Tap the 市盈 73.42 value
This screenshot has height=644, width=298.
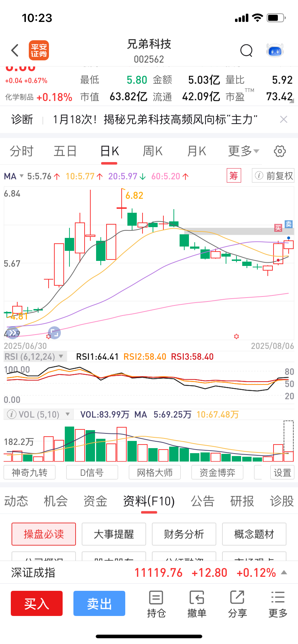[279, 97]
